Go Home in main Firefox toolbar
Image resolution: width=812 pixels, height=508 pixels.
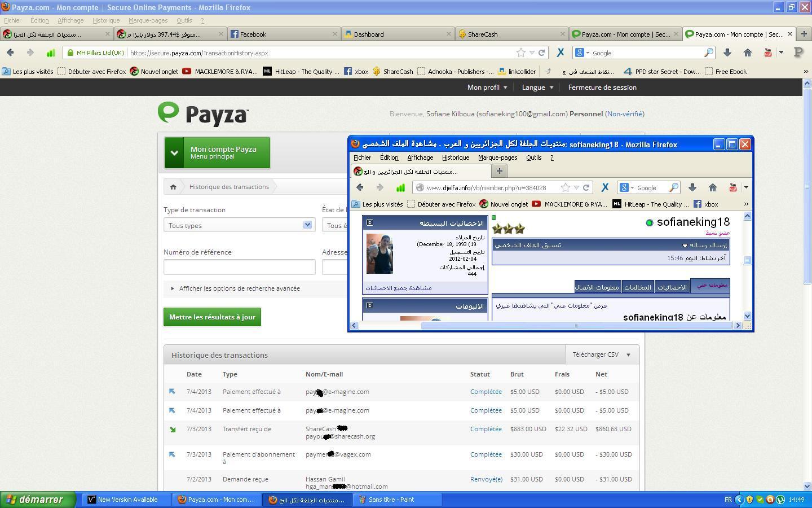tap(748, 52)
